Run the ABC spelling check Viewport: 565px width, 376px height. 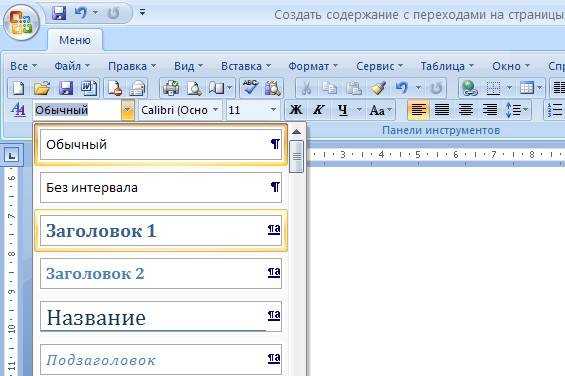[x=250, y=88]
